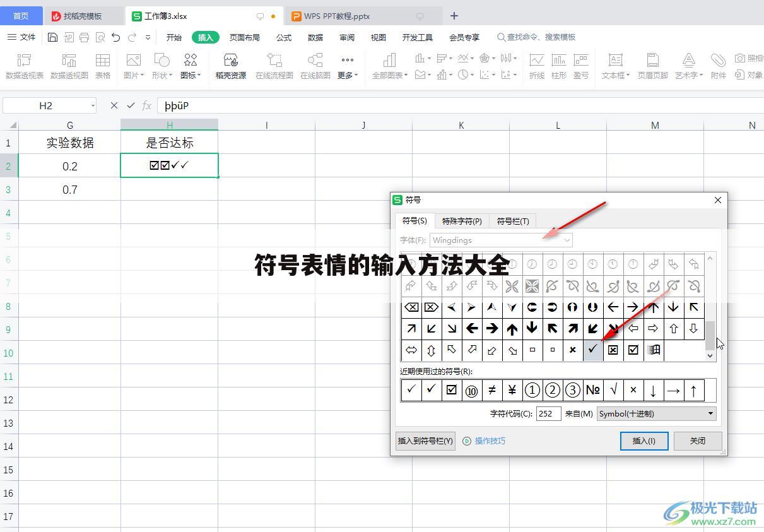Click the Attachment (附件) icon
The width and height of the screenshot is (764, 532).
(x=718, y=66)
